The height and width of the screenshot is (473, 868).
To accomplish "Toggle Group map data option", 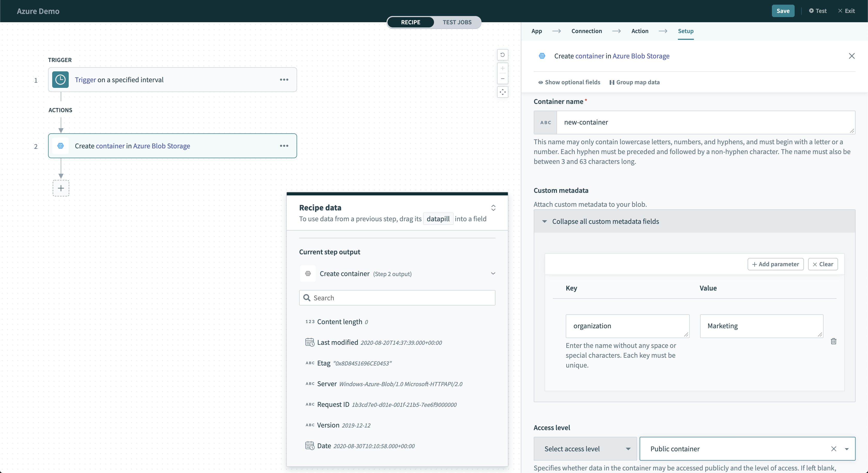I will click(x=634, y=82).
